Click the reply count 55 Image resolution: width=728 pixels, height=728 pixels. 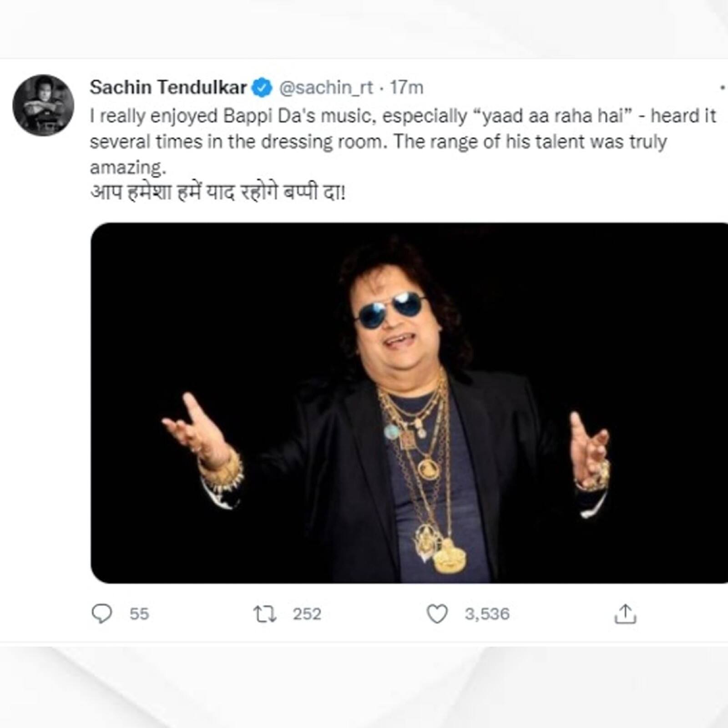pyautogui.click(x=139, y=614)
